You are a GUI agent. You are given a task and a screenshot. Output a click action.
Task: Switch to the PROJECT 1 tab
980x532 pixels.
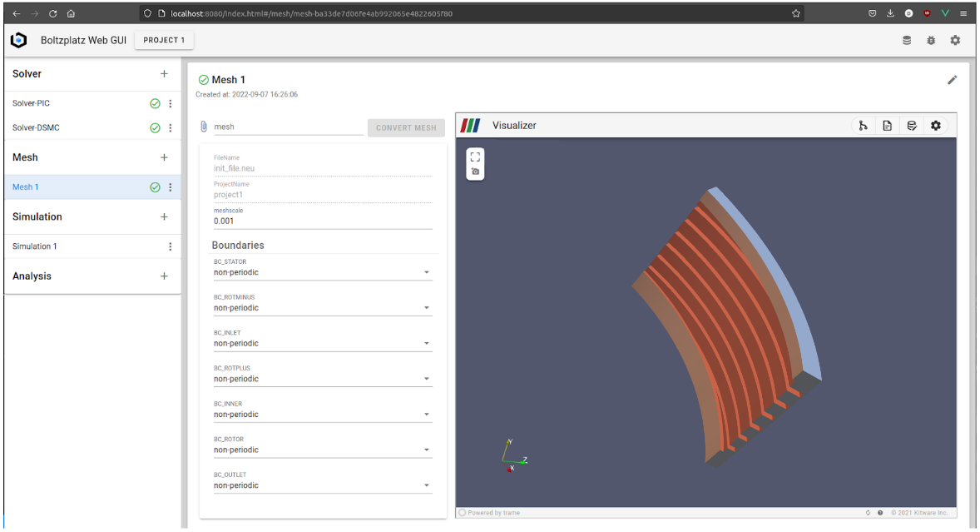pyautogui.click(x=164, y=39)
